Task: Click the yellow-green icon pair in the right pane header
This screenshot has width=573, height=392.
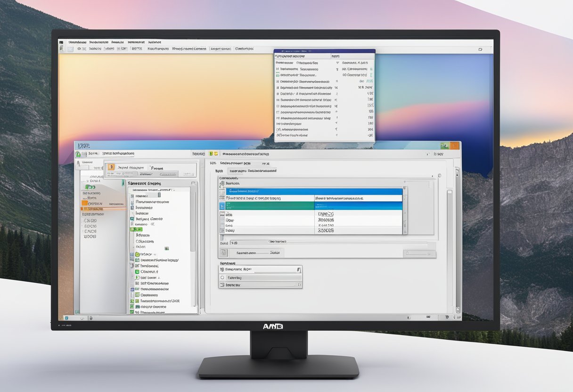Action: 214,154
